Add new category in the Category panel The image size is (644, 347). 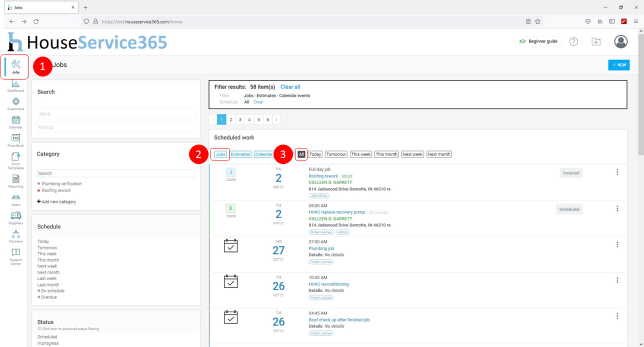click(56, 201)
